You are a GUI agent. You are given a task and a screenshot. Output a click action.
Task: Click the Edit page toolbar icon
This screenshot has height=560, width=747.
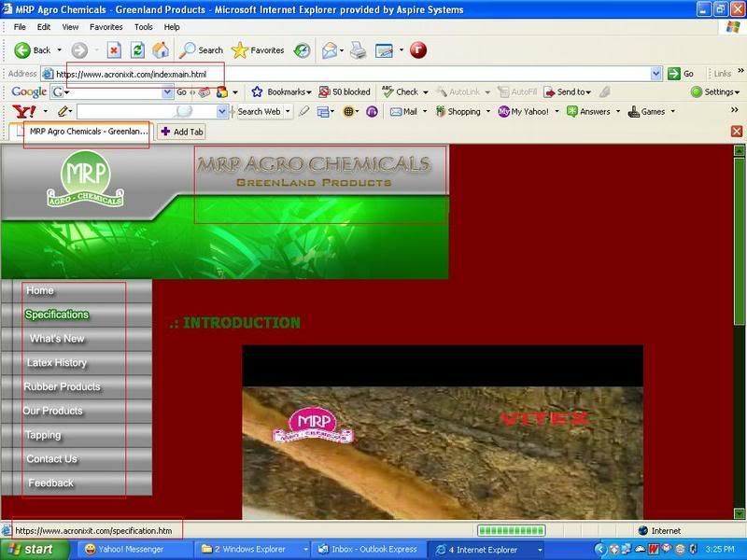[384, 50]
